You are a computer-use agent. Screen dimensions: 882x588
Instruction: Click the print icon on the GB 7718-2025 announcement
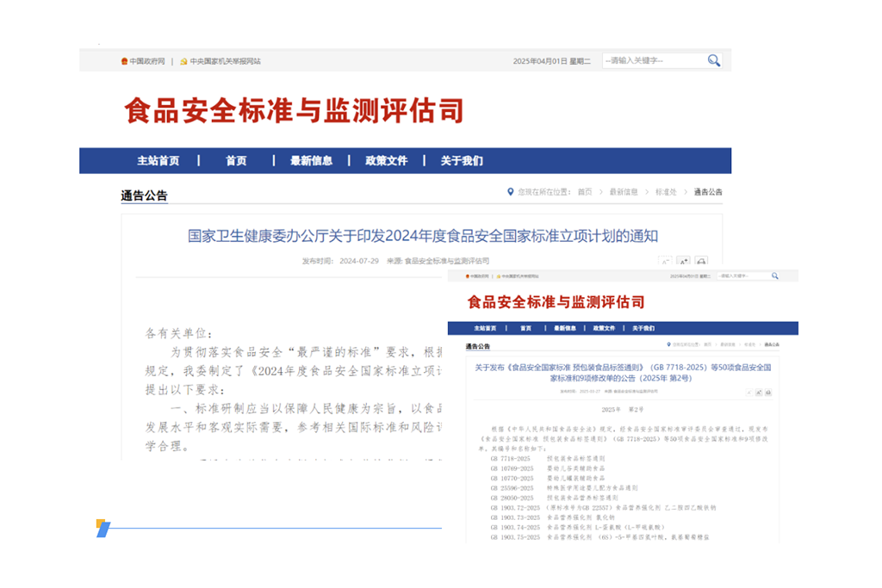[x=768, y=392]
